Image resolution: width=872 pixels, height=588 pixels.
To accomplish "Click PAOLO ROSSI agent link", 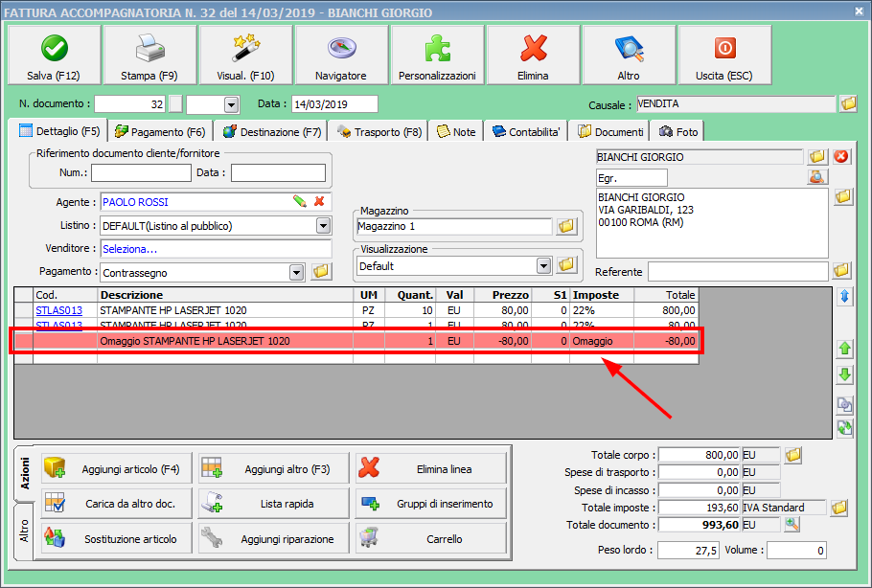I will pos(135,202).
